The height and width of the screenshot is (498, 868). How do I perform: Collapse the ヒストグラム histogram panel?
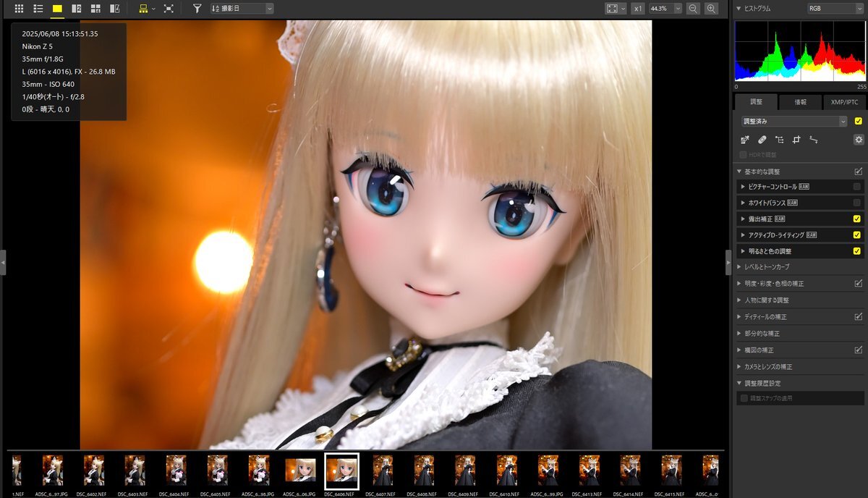tap(739, 9)
